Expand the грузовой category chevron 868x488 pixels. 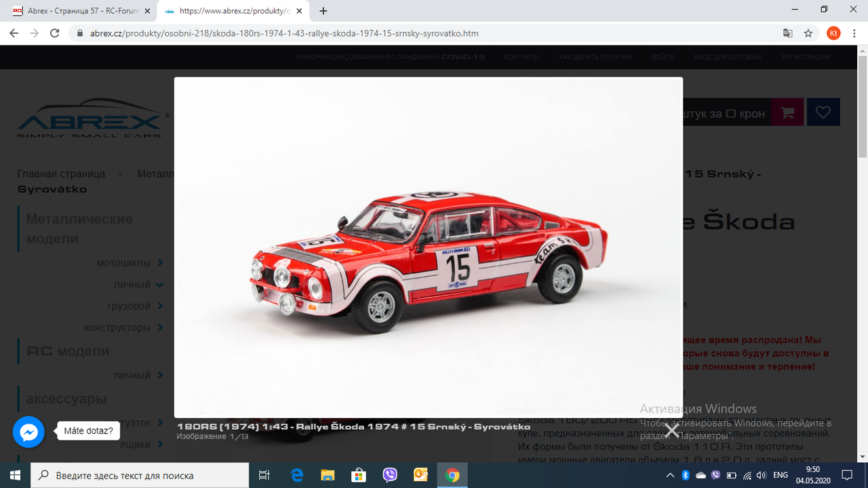pyautogui.click(x=160, y=306)
